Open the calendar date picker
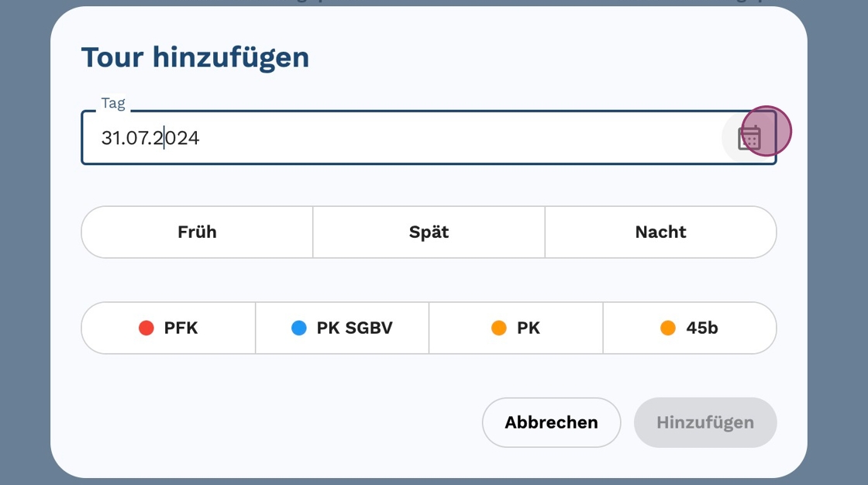Image resolution: width=868 pixels, height=485 pixels. coord(749,138)
